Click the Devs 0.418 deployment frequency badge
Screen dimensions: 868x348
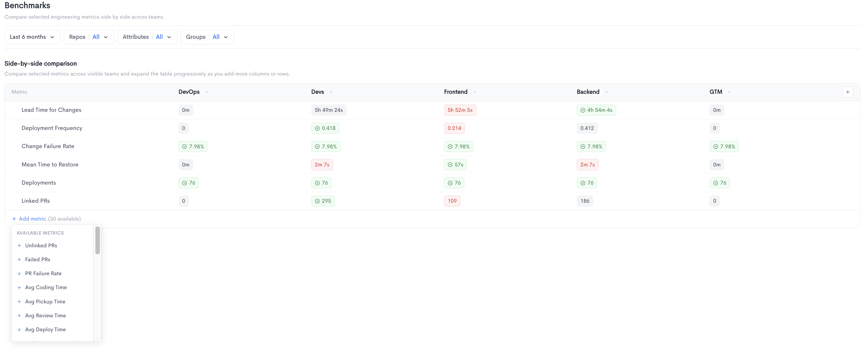click(325, 128)
